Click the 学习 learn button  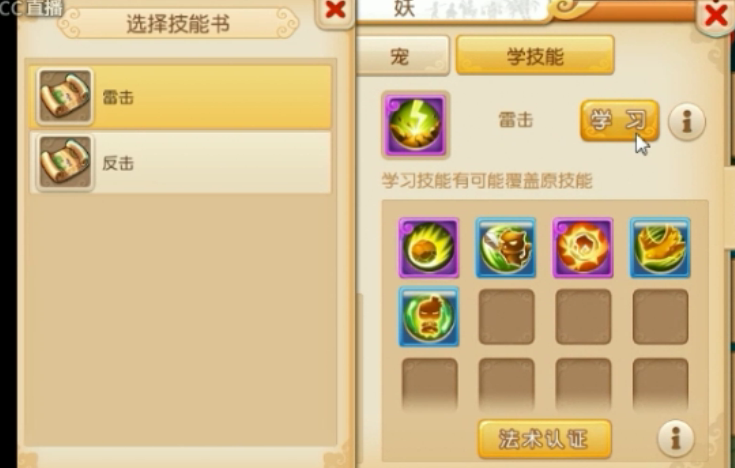[x=620, y=121]
